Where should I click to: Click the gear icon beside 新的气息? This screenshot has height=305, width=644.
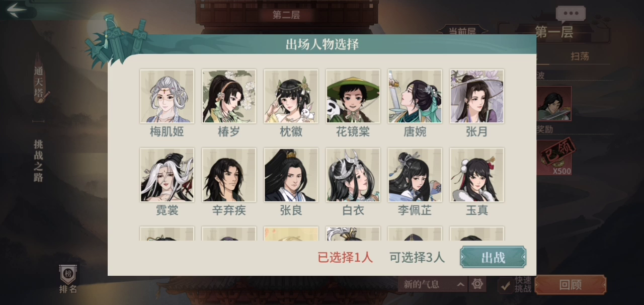(x=477, y=284)
